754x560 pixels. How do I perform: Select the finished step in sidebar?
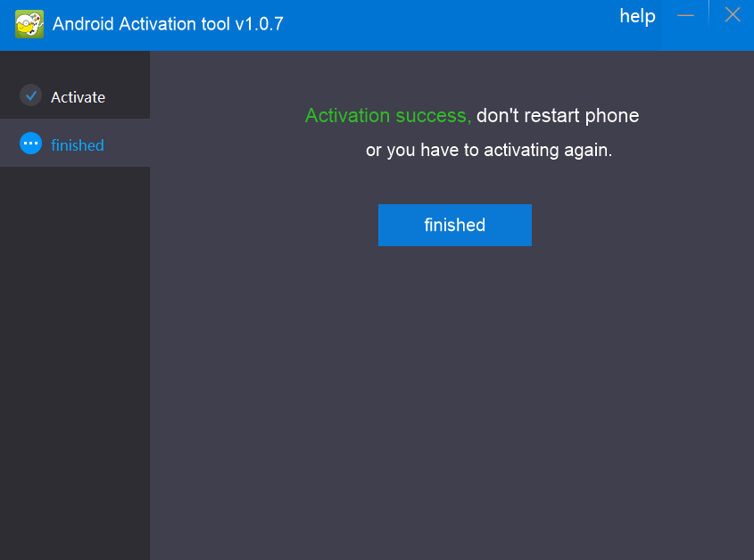click(x=75, y=144)
